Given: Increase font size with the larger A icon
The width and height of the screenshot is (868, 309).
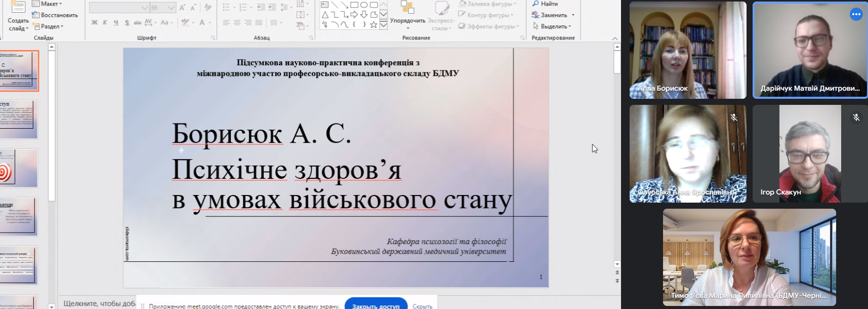Looking at the screenshot, I should tap(182, 8).
